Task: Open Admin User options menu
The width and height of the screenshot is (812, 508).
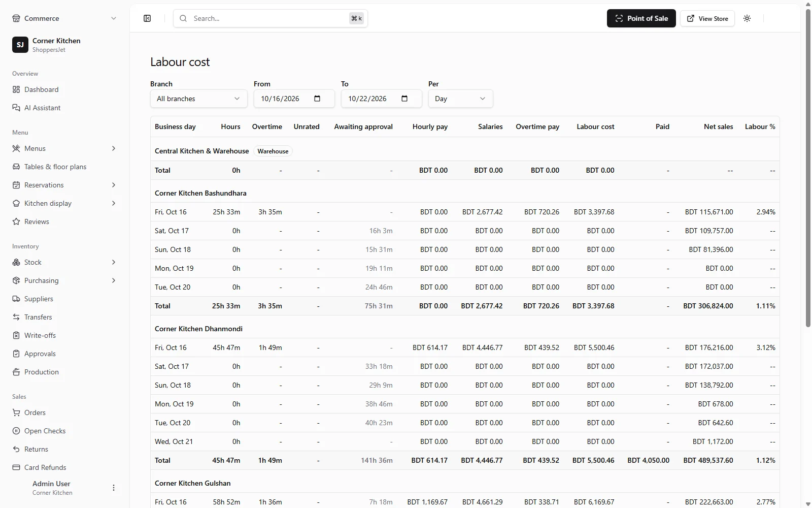Action: point(114,488)
